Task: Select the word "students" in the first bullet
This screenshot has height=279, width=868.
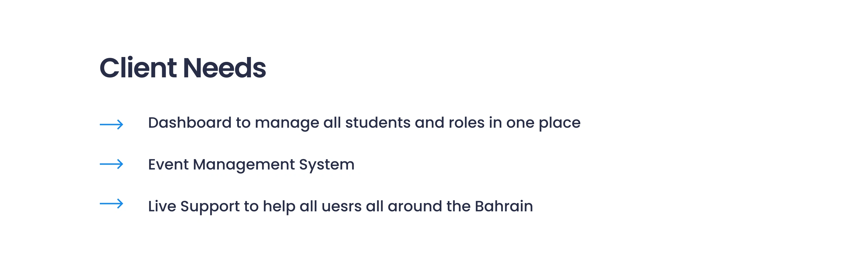Action: (378, 123)
